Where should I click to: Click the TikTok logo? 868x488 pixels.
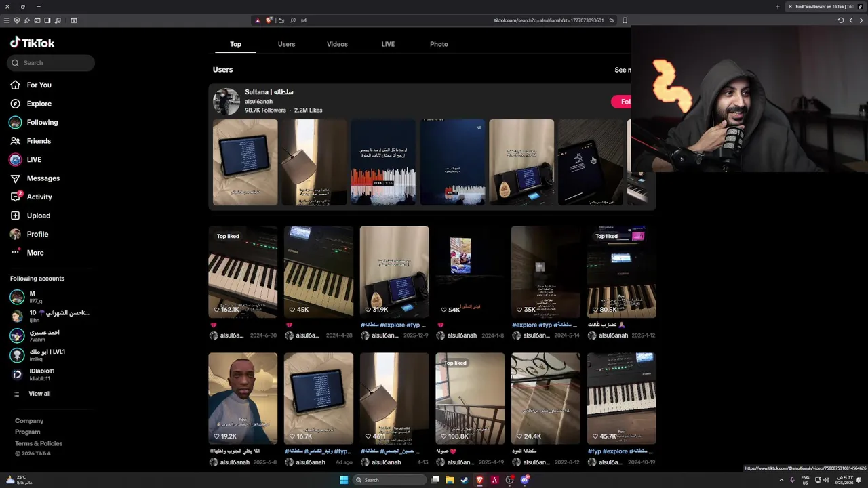coord(32,43)
